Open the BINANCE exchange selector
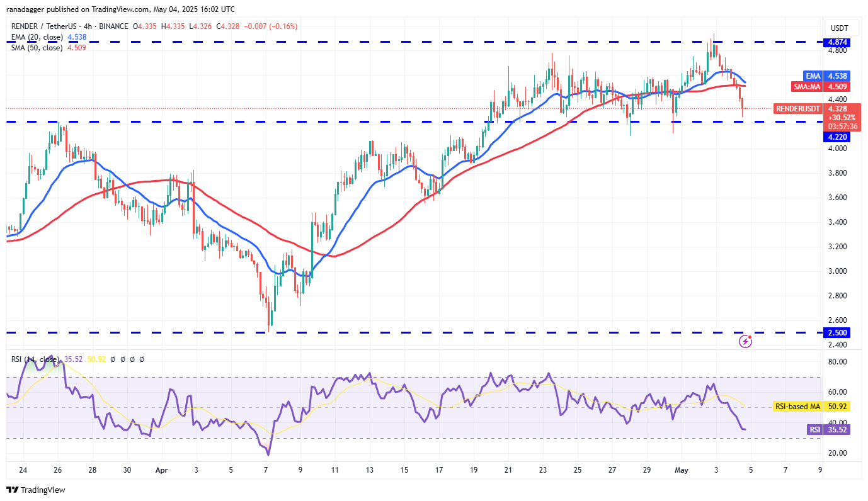This screenshot has height=501, width=868. [115, 26]
